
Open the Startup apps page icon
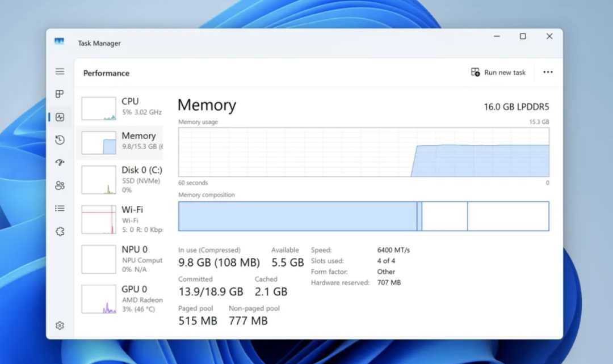click(x=60, y=163)
